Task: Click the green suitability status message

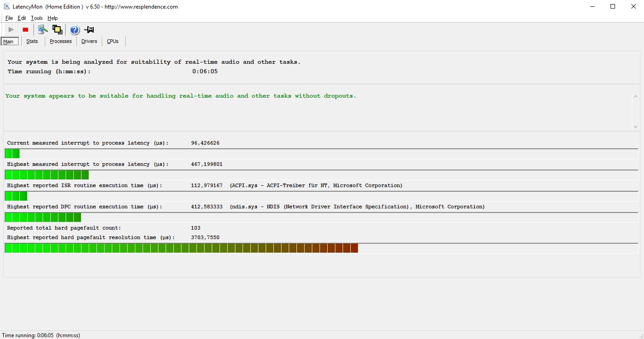Action: [x=181, y=96]
